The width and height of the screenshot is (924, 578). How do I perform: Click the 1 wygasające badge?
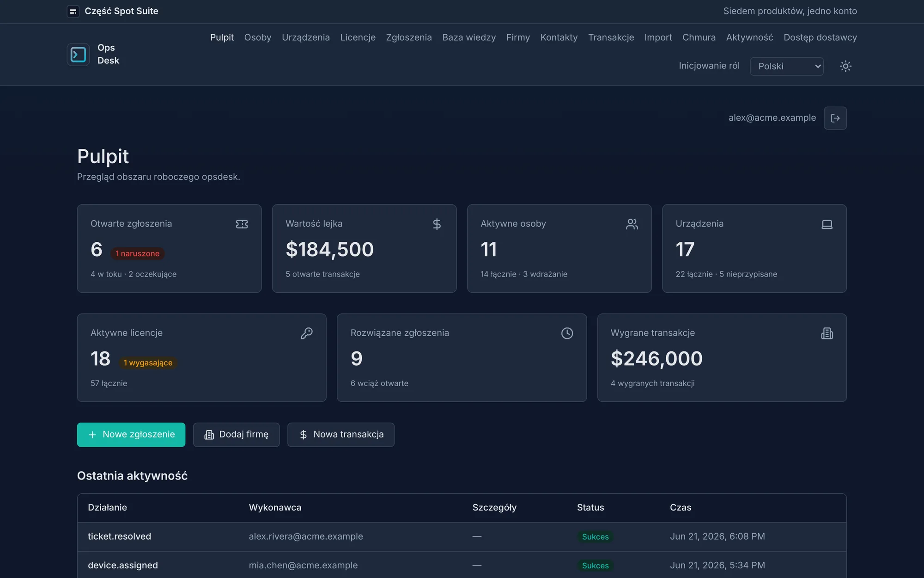[x=148, y=363]
